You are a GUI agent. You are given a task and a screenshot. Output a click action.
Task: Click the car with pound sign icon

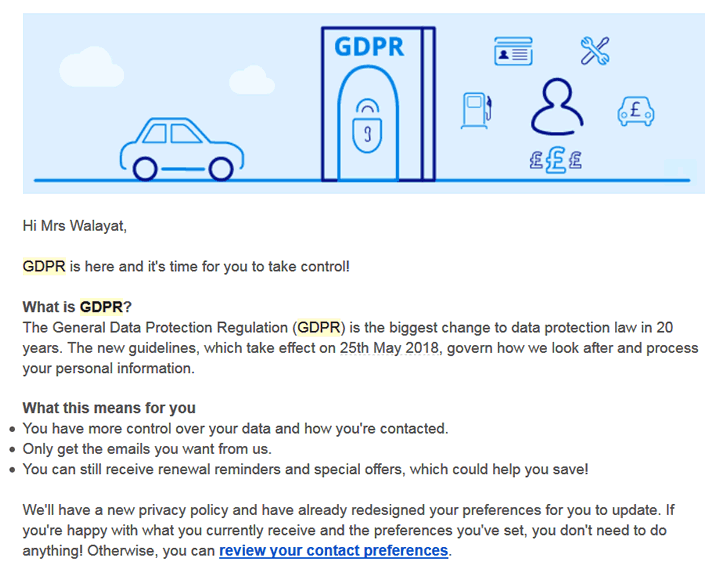pos(635,110)
